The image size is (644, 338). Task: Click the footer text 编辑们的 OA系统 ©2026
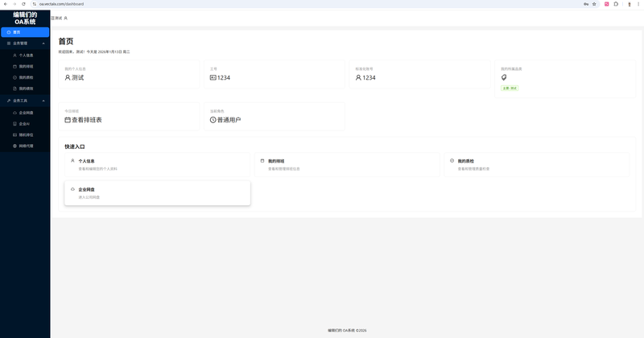(347, 331)
